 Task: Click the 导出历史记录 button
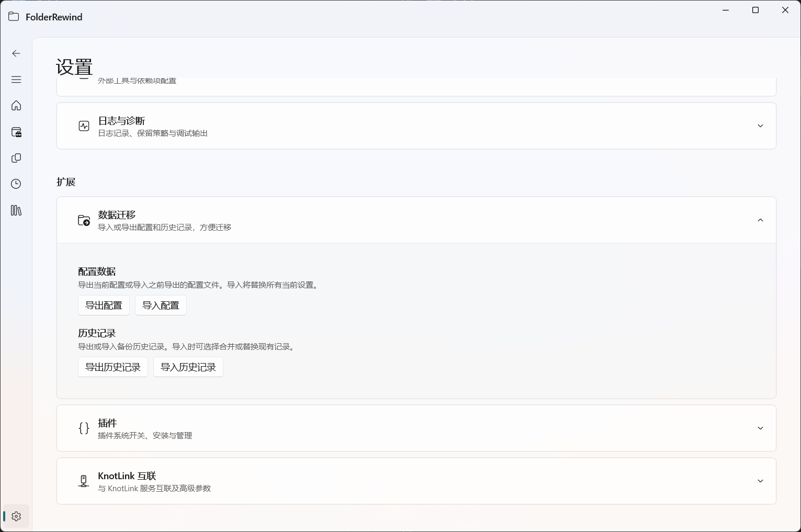pyautogui.click(x=112, y=367)
